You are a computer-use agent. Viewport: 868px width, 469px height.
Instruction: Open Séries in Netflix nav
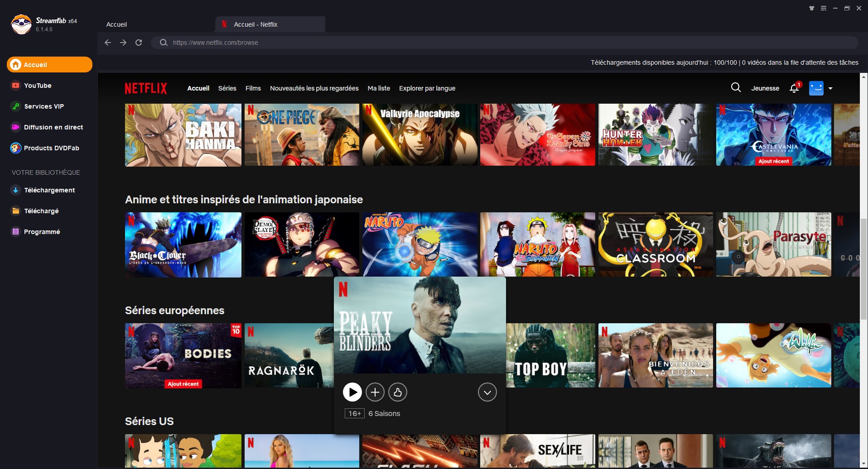[227, 88]
